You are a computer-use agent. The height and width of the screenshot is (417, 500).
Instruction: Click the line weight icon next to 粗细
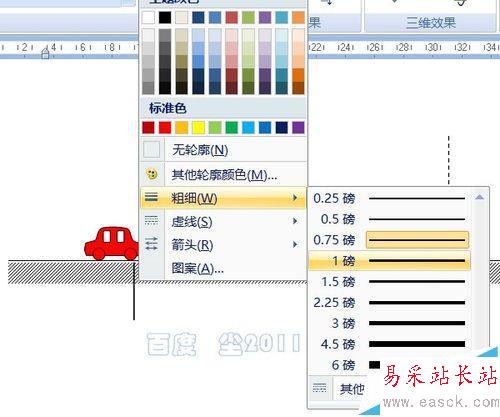(151, 197)
